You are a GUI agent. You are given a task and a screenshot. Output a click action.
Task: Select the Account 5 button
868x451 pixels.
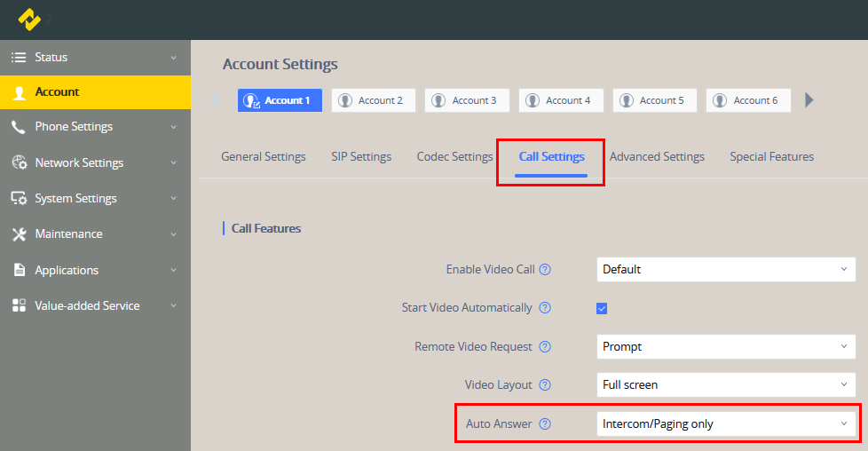pyautogui.click(x=653, y=100)
